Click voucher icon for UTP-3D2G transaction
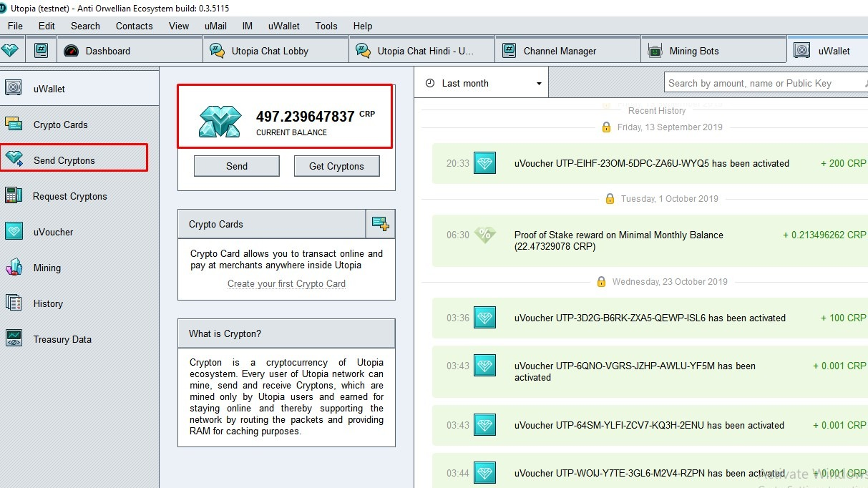868x488 pixels. tap(484, 318)
